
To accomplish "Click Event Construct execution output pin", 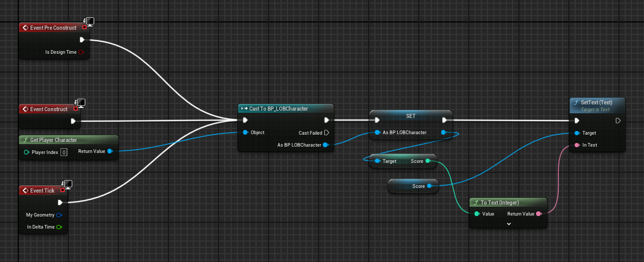I will 74,121.
